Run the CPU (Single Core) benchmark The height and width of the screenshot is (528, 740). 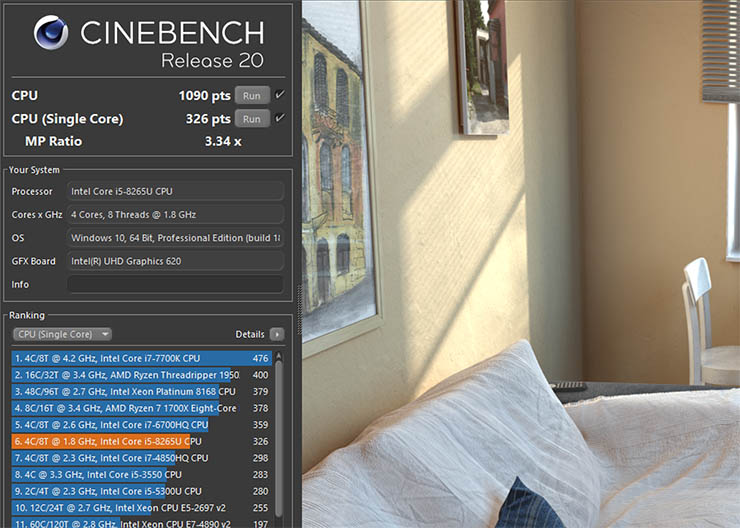tap(251, 119)
